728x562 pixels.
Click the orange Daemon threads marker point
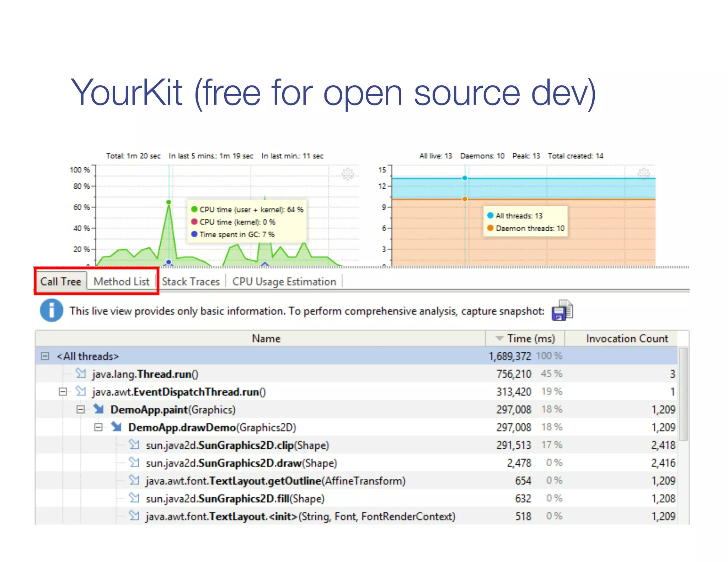(465, 199)
